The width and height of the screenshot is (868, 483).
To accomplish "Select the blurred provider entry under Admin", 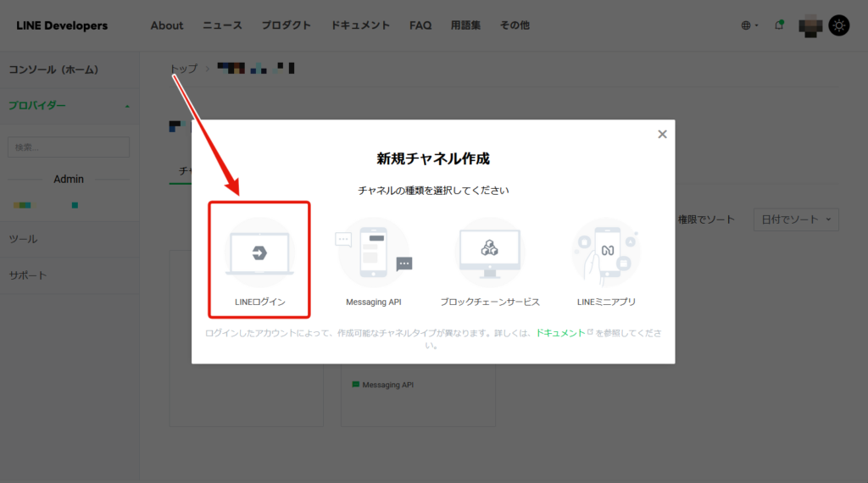I will [x=46, y=205].
